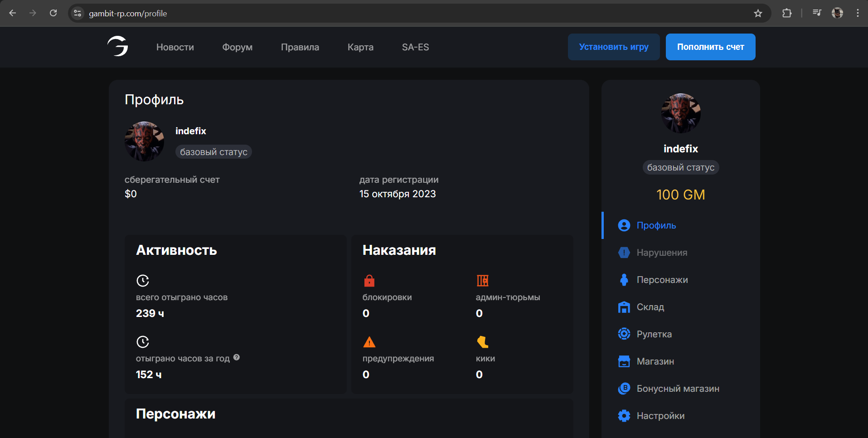
Task: Go to the Форум navigation item
Action: click(237, 47)
